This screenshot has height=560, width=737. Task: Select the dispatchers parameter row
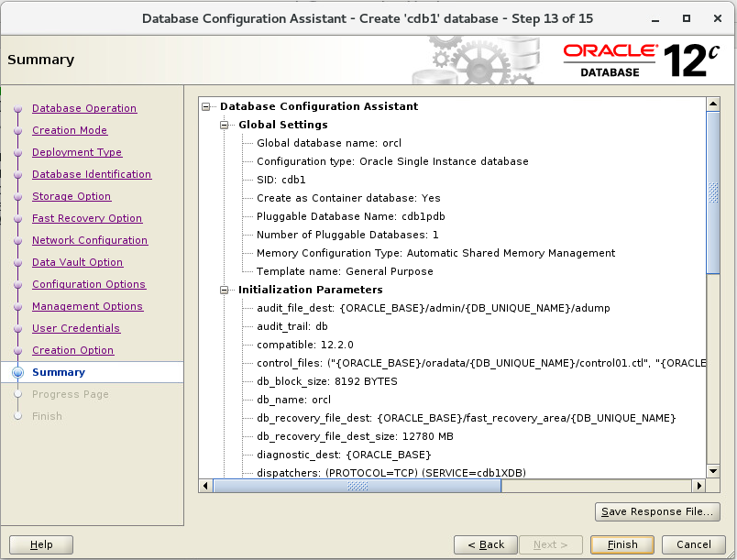(391, 473)
